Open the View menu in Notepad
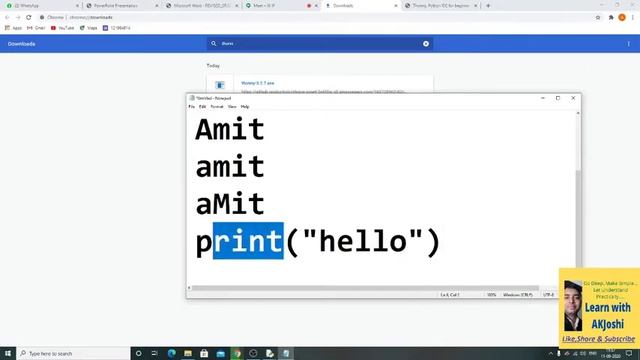640x360 pixels. (x=232, y=107)
